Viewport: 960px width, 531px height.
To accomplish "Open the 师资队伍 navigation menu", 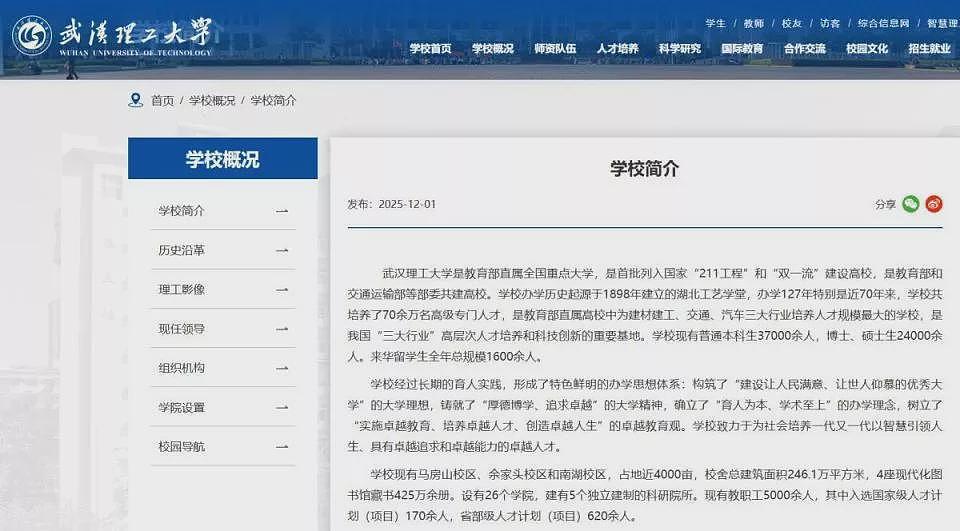I will pyautogui.click(x=555, y=48).
